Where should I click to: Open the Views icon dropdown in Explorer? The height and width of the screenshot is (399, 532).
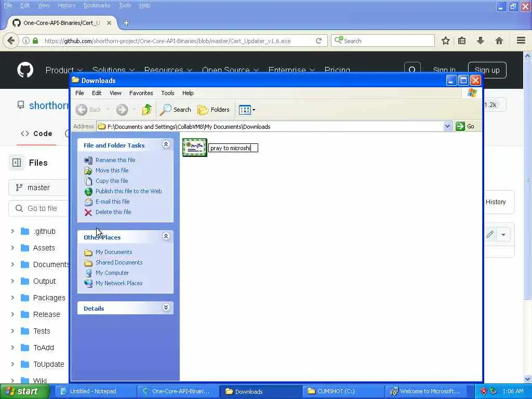click(x=247, y=110)
